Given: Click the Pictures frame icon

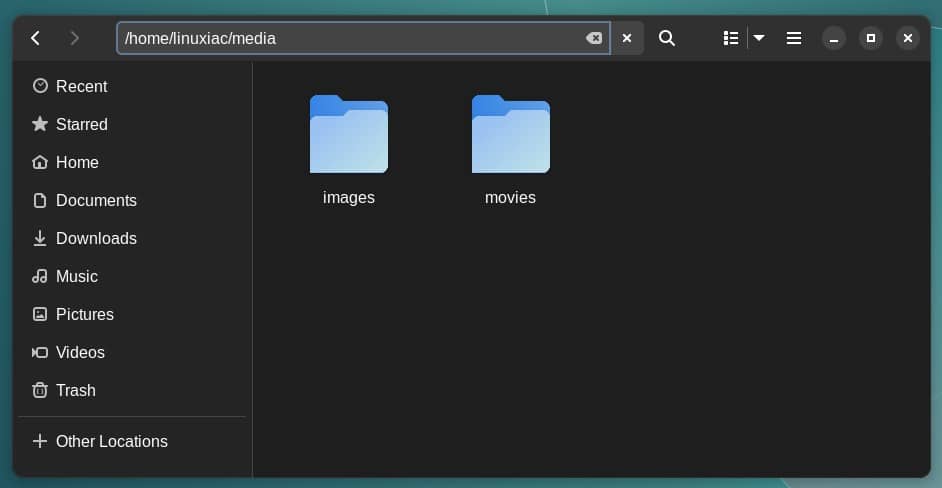Looking at the screenshot, I should pos(40,314).
